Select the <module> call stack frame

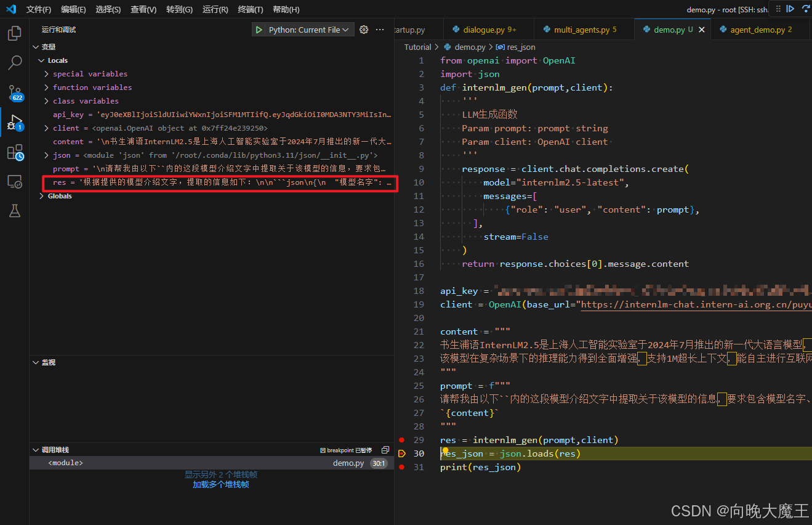212,463
